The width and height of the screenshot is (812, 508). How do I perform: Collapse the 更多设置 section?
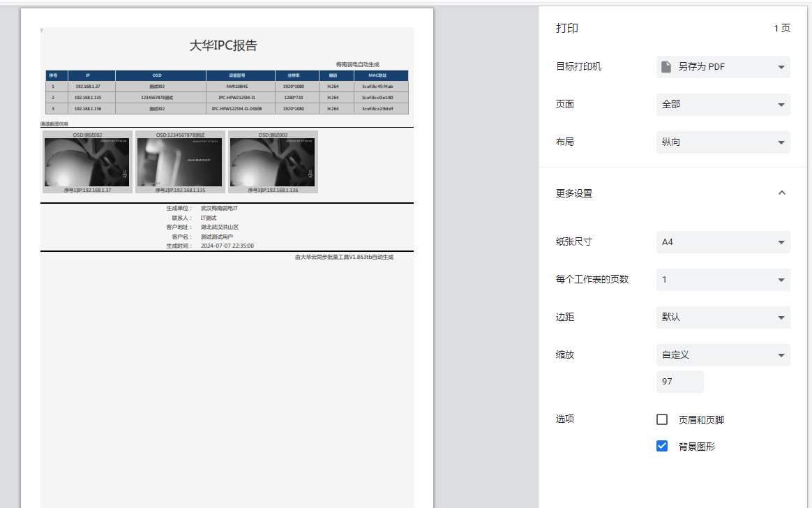pos(781,193)
